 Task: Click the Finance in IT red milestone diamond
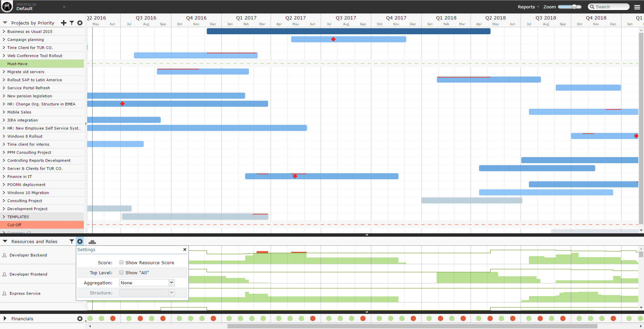(x=295, y=176)
